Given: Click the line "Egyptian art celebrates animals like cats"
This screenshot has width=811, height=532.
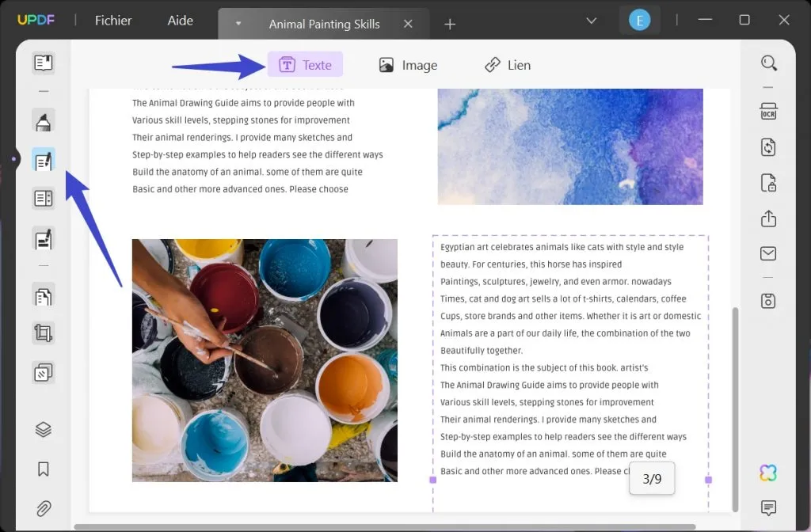Looking at the screenshot, I should [x=562, y=247].
